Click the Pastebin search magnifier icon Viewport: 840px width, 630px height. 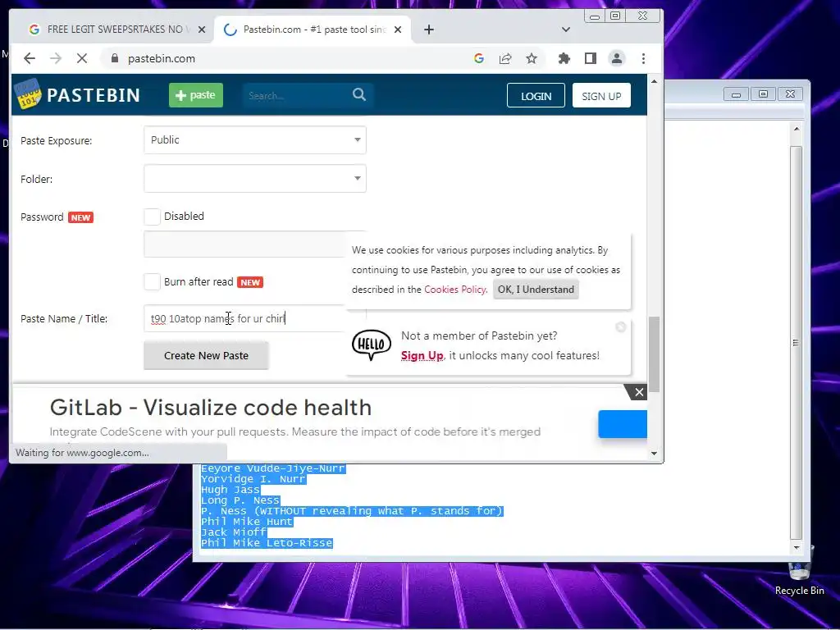(x=359, y=95)
